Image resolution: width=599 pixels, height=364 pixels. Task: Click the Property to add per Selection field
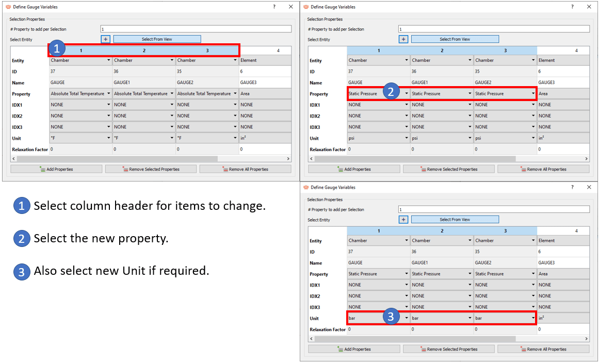pyautogui.click(x=196, y=29)
